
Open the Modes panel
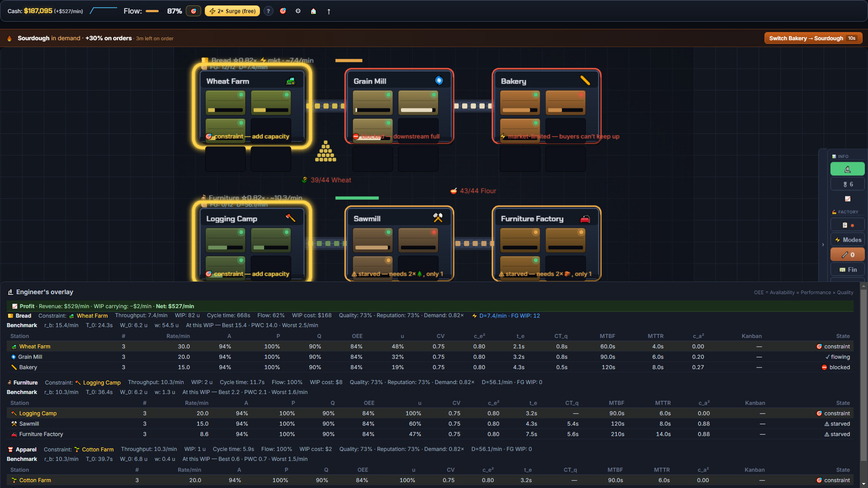[847, 240]
